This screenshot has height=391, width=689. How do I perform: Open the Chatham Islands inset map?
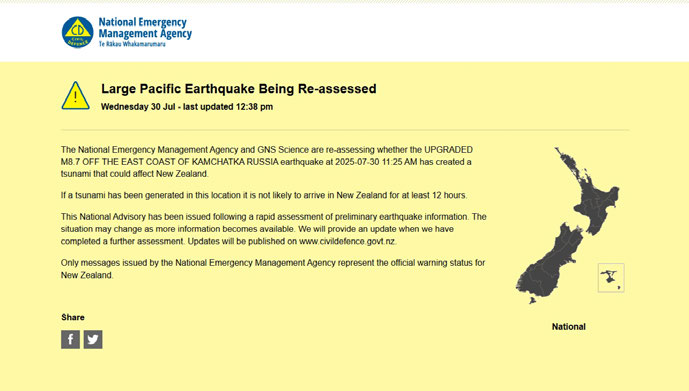[611, 278]
